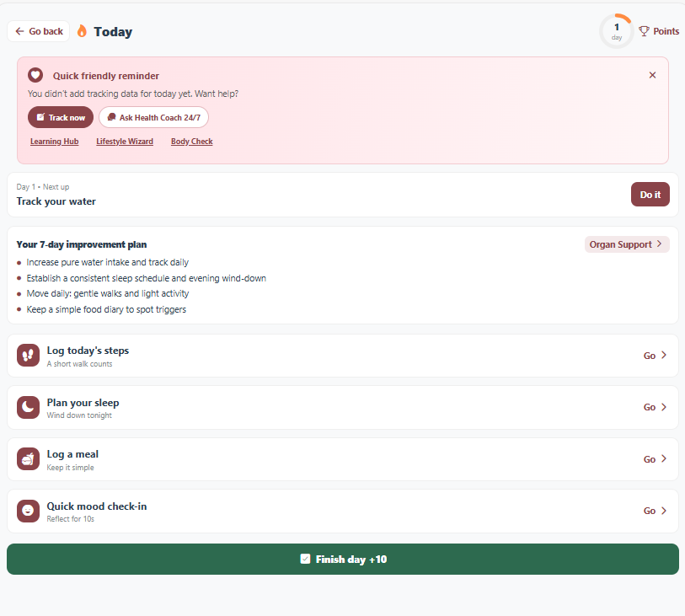Expand the Organ Support chip
685x616 pixels.
[627, 244]
